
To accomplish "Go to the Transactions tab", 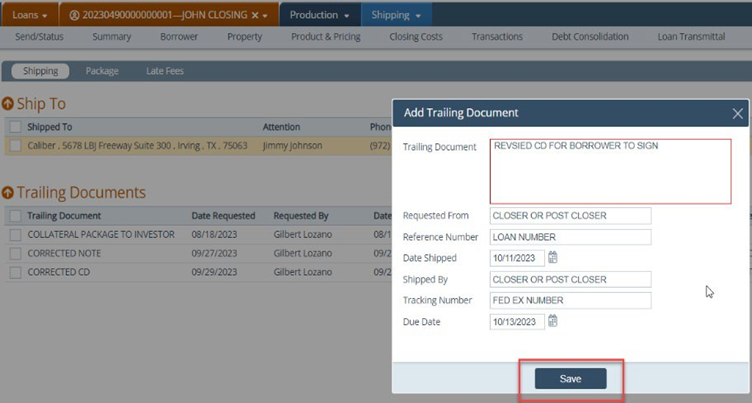I will click(x=497, y=37).
